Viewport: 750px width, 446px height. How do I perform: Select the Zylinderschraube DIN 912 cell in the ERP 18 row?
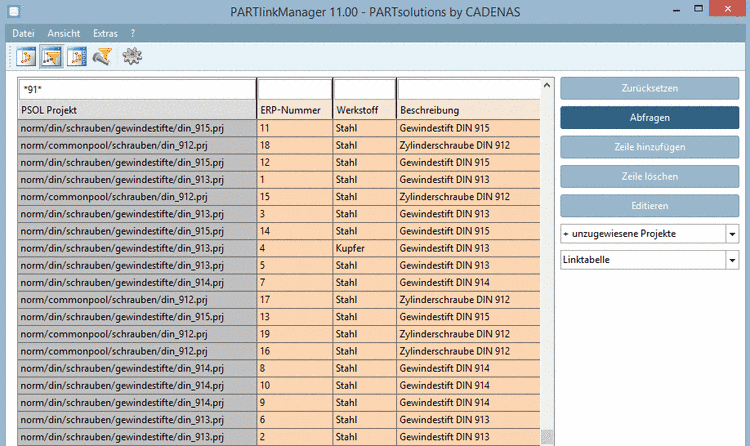tap(469, 145)
